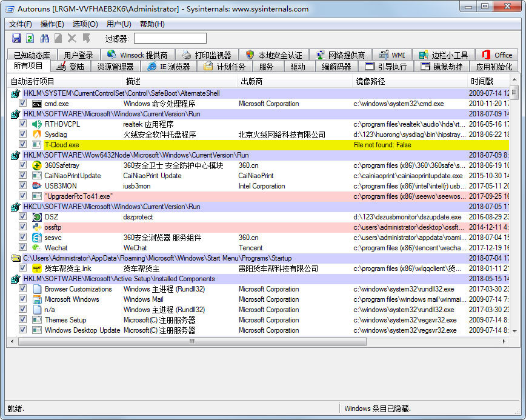The width and height of the screenshot is (526, 420).
Task: Click the Delete X toolbar icon
Action: click(72, 38)
